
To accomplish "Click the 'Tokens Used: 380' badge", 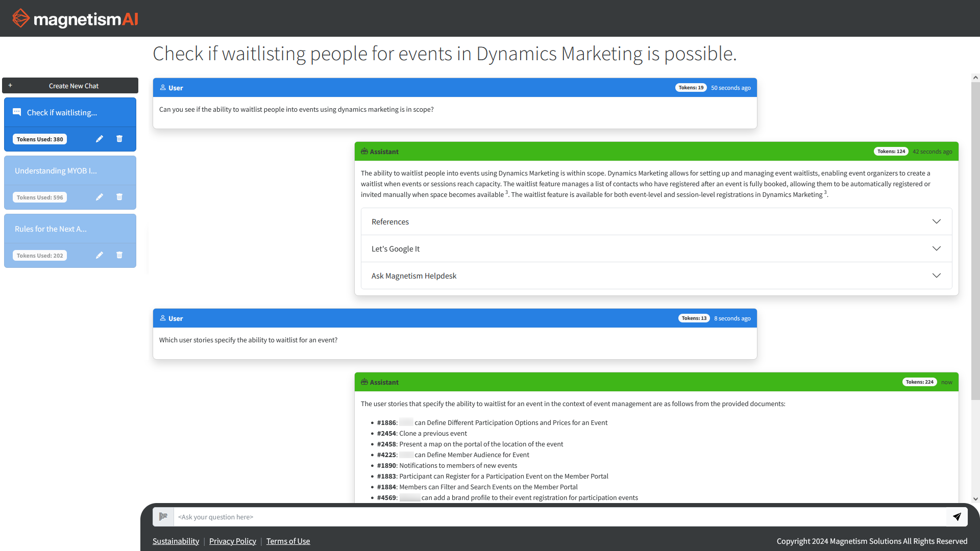I will click(40, 139).
